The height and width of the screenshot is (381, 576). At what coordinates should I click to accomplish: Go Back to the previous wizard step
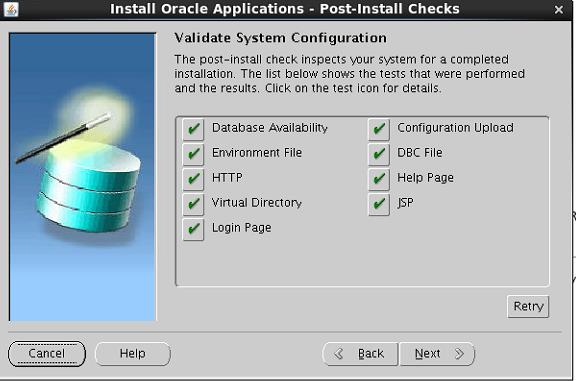[360, 354]
